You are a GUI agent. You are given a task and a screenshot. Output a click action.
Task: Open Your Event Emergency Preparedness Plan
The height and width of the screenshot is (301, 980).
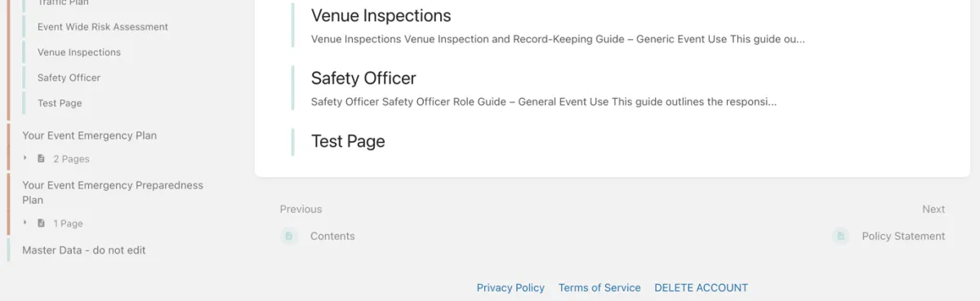[113, 193]
